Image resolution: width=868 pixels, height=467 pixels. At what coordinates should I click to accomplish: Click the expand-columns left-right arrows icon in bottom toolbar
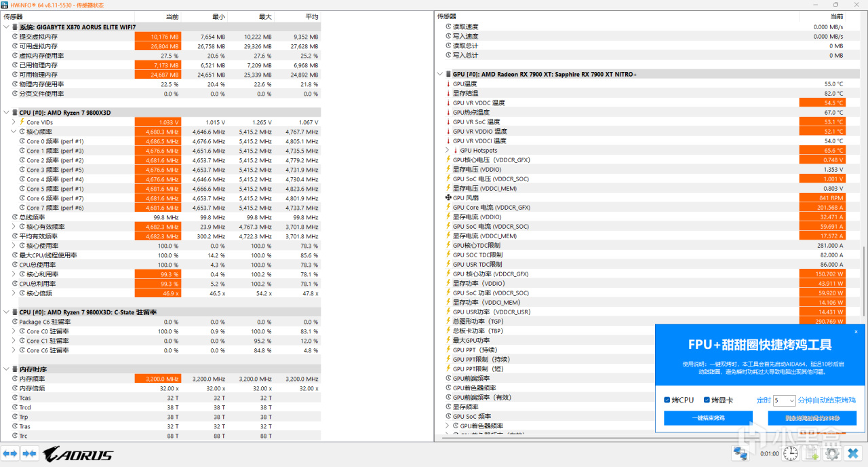(x=10, y=454)
